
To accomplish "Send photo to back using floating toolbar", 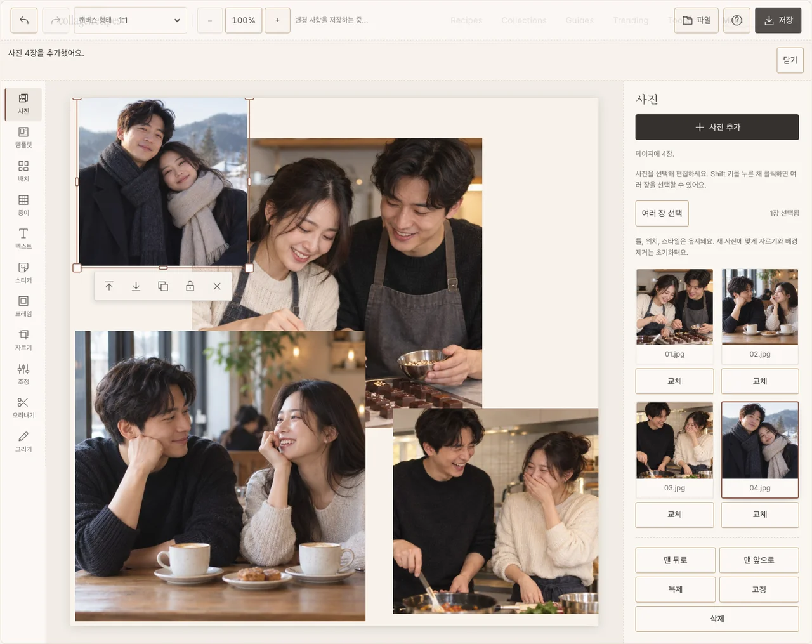I will point(136,286).
